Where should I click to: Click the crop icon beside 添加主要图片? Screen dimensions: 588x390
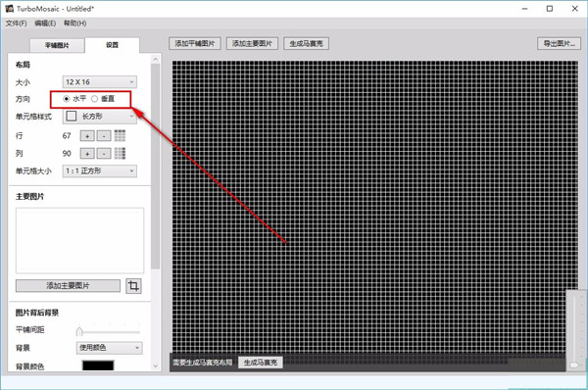[x=133, y=286]
